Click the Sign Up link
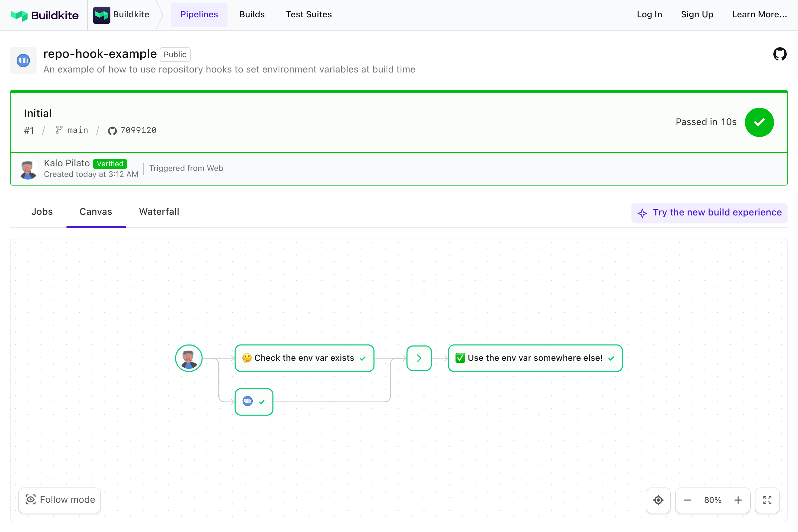Screen dimensions: 798x532 [x=697, y=15]
